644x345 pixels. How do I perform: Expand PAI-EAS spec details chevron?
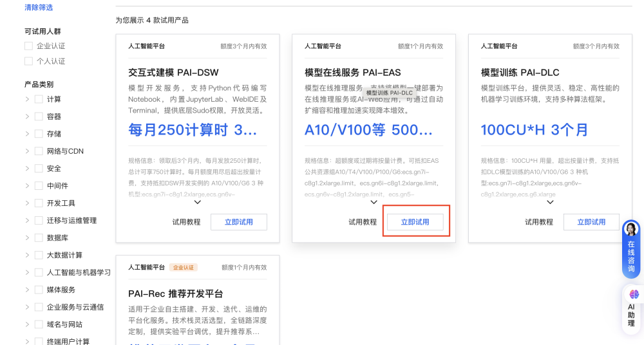coord(374,202)
